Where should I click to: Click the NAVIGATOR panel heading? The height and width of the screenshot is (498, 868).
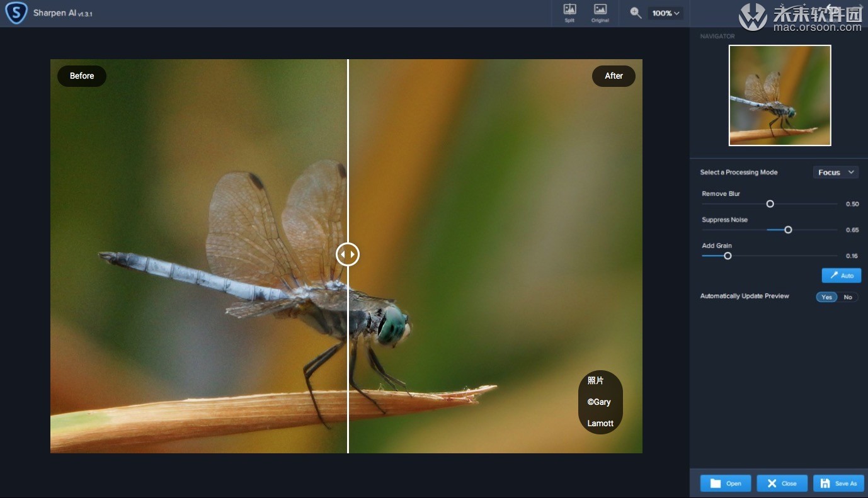click(x=717, y=36)
